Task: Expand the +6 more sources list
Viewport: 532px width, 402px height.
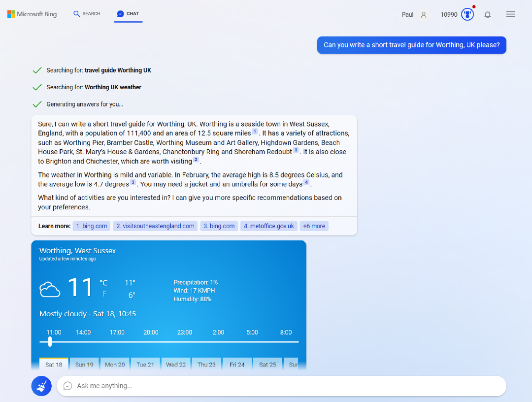Action: [x=314, y=226]
